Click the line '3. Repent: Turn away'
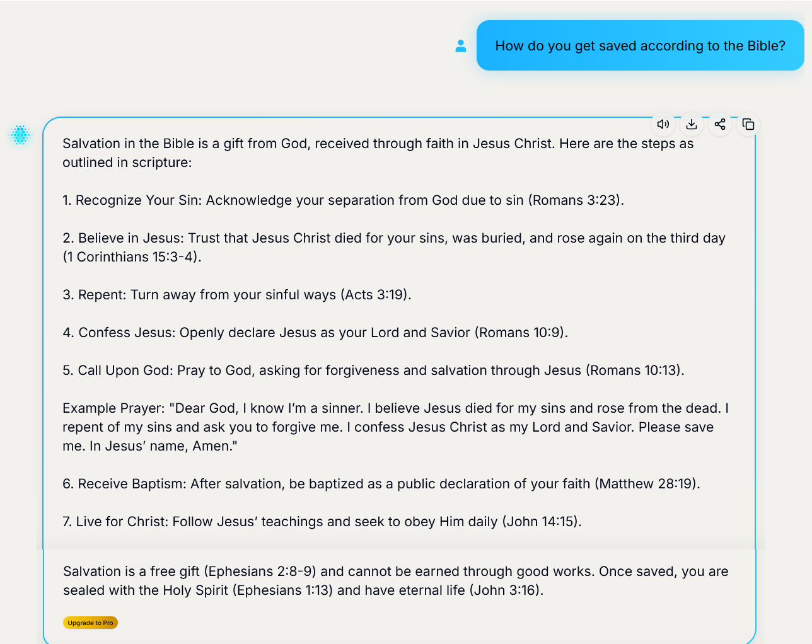This screenshot has height=644, width=812. 237,295
